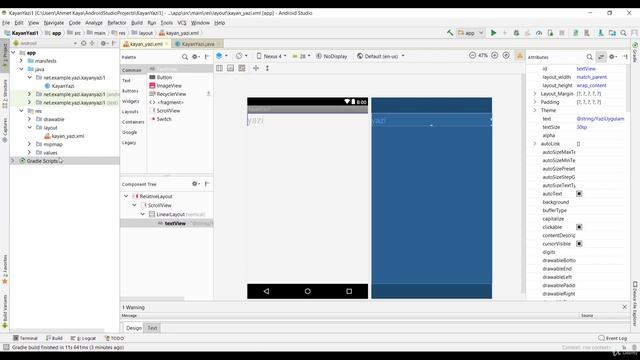Run the app with green play button
The width and height of the screenshot is (640, 360).
click(493, 33)
